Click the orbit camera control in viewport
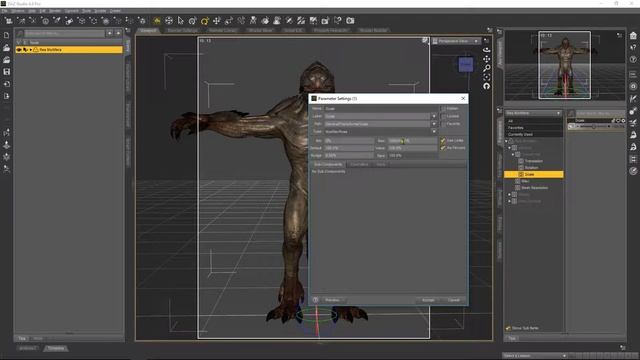 pyautogui.click(x=487, y=50)
